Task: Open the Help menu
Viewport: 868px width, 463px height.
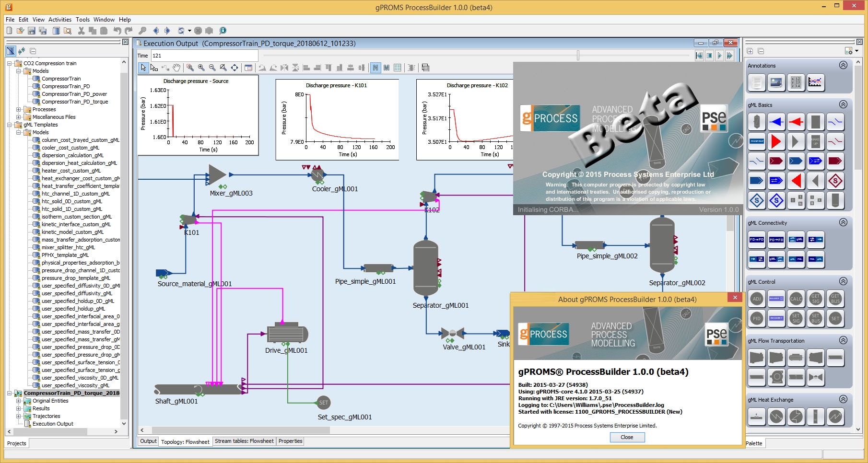Action: 125,20
